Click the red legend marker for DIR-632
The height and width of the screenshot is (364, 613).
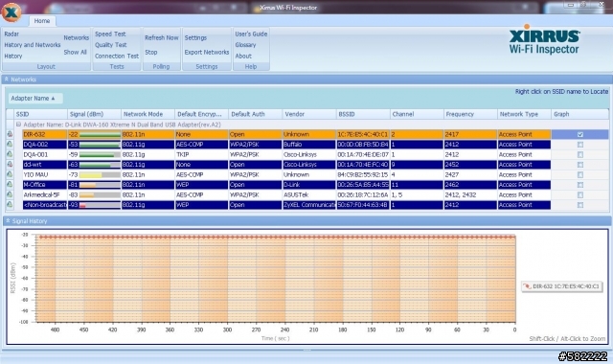tap(527, 286)
